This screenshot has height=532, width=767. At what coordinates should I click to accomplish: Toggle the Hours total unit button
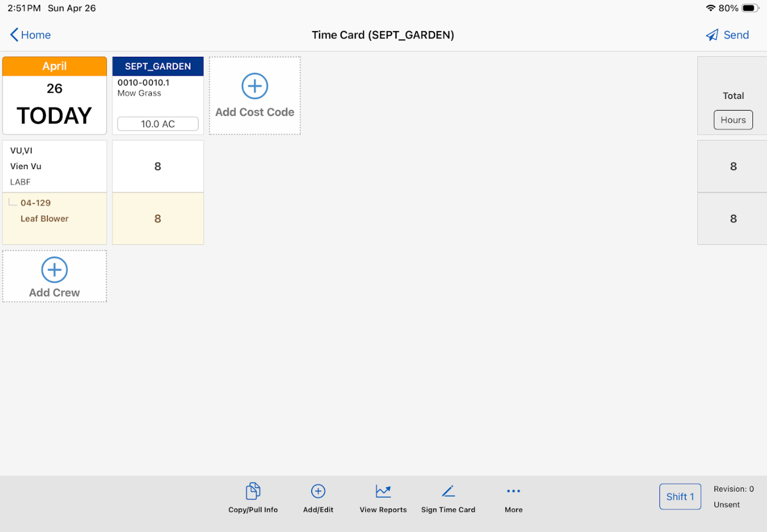click(733, 120)
